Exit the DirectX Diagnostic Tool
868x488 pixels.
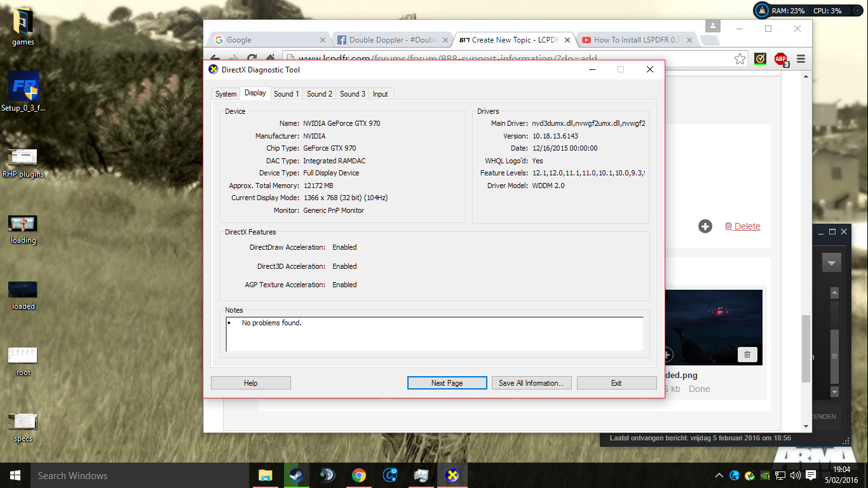tap(616, 383)
